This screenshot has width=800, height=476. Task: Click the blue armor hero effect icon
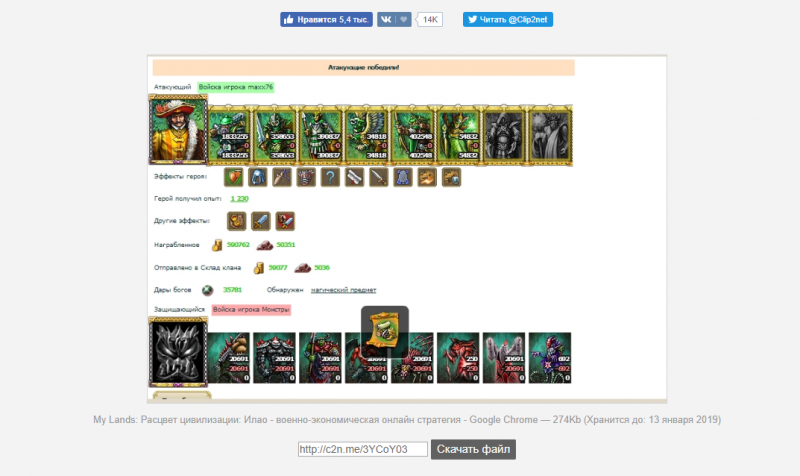tap(403, 177)
